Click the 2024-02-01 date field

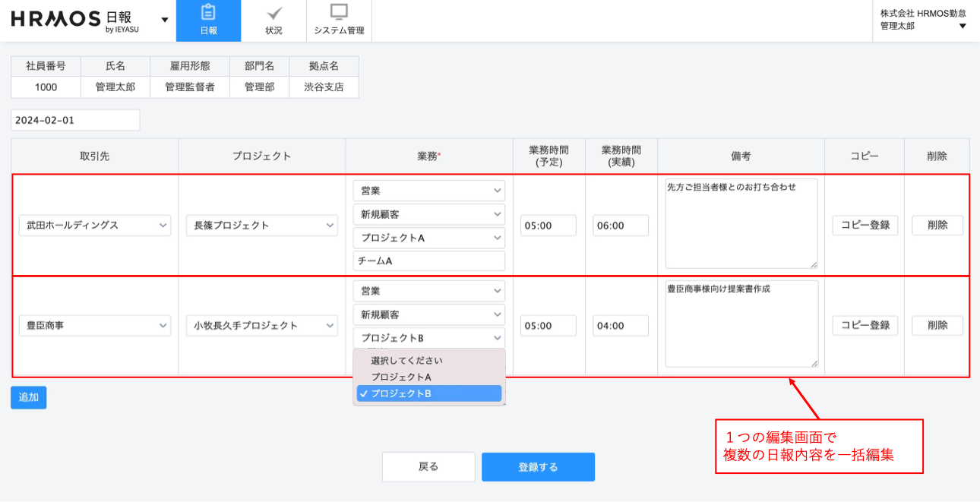pyautogui.click(x=75, y=120)
